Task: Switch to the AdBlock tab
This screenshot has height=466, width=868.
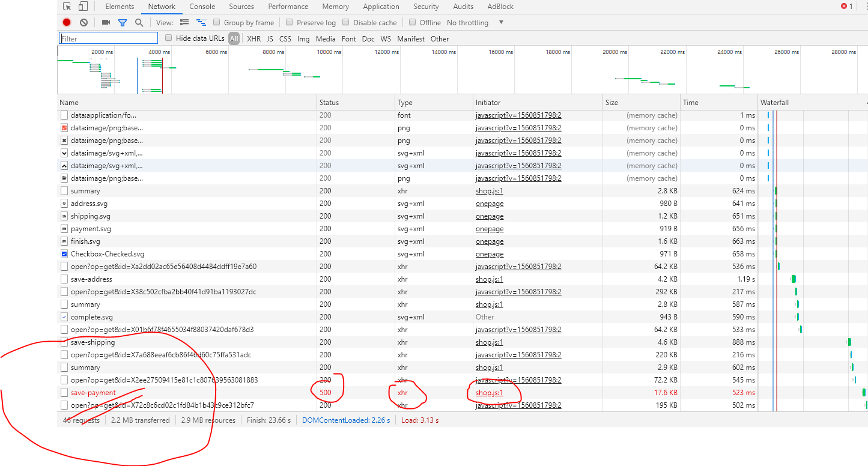Action: (500, 7)
